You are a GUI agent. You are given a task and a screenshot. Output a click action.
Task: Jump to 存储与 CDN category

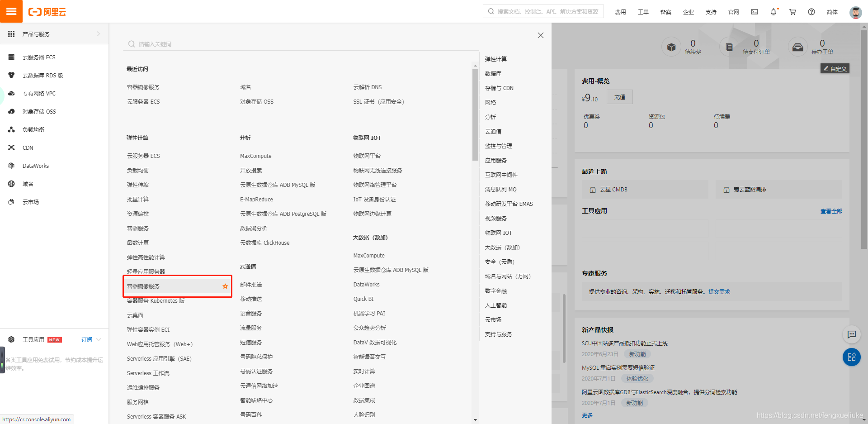point(499,88)
